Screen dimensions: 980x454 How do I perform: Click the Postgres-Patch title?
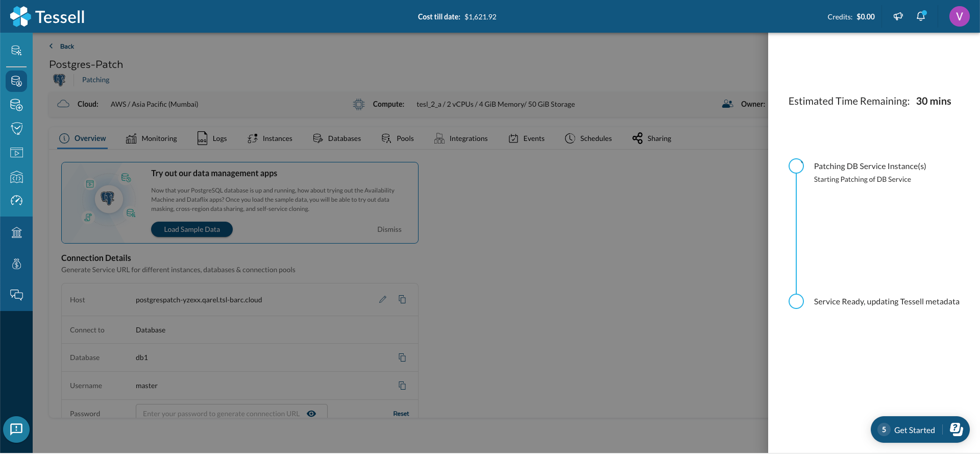[x=86, y=64]
